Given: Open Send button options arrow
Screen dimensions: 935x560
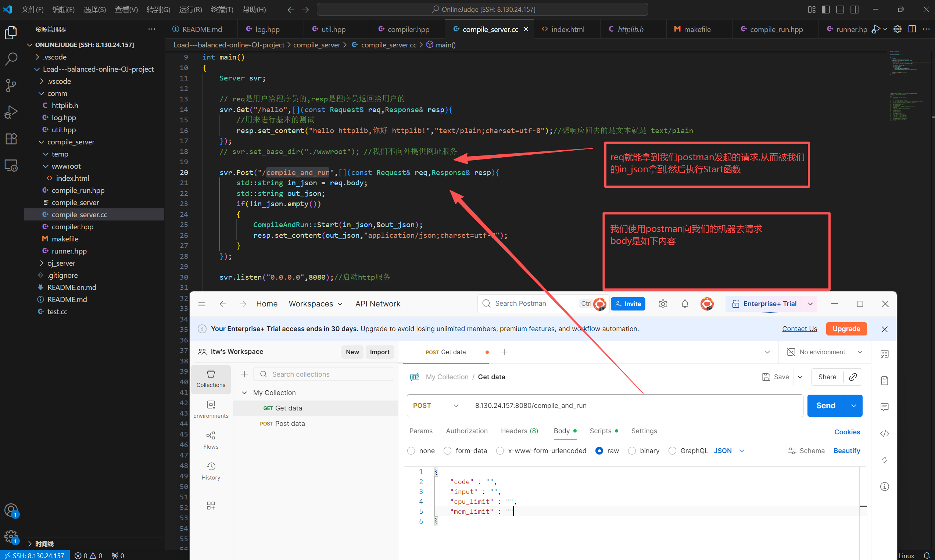Looking at the screenshot, I should [x=853, y=406].
